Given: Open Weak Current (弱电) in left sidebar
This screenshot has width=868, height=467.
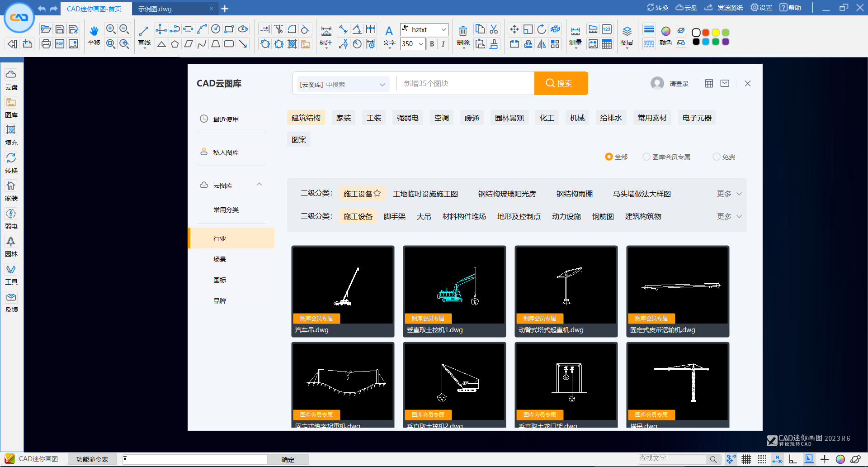Looking at the screenshot, I should click(x=11, y=219).
